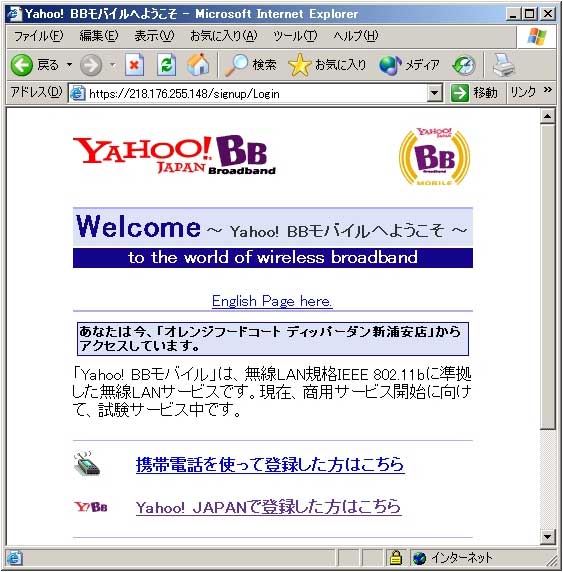
Task: Open Search with magnifying glass icon
Action: (x=236, y=65)
